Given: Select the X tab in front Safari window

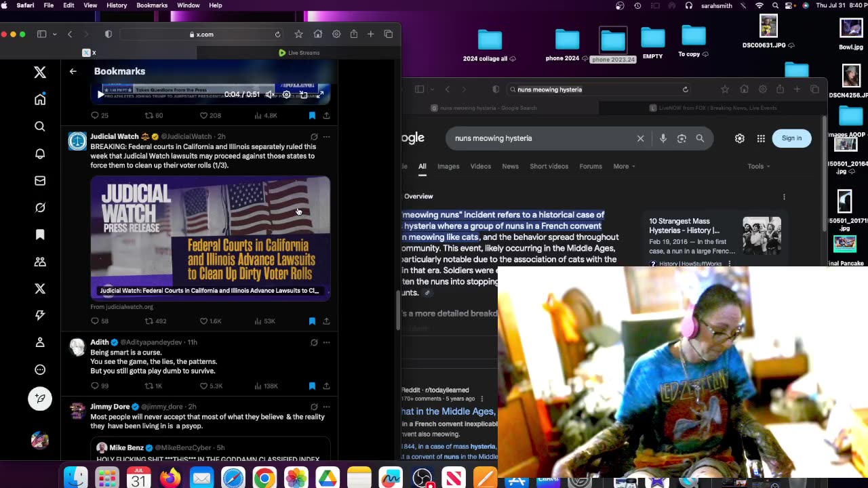Looking at the screenshot, I should [x=90, y=53].
